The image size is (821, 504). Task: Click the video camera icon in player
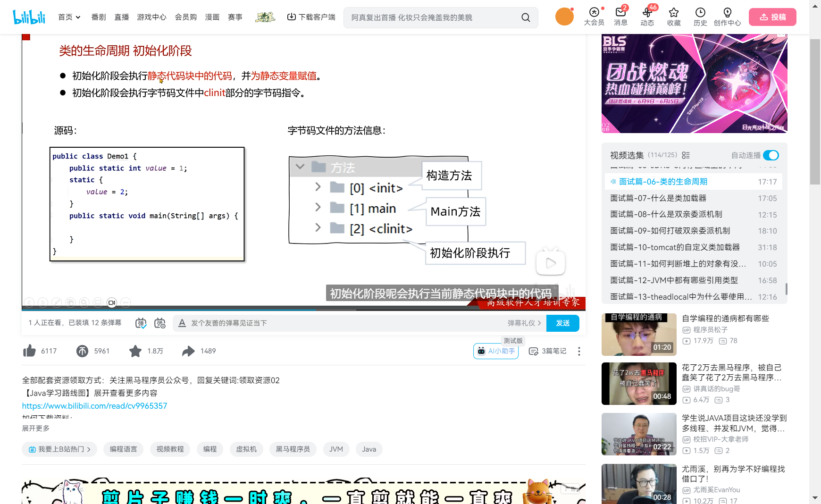click(x=112, y=302)
